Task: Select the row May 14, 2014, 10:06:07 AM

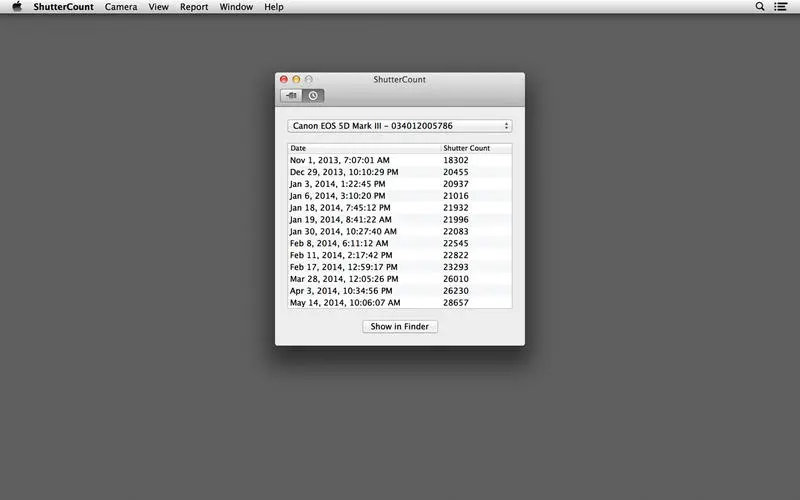Action: [399, 303]
